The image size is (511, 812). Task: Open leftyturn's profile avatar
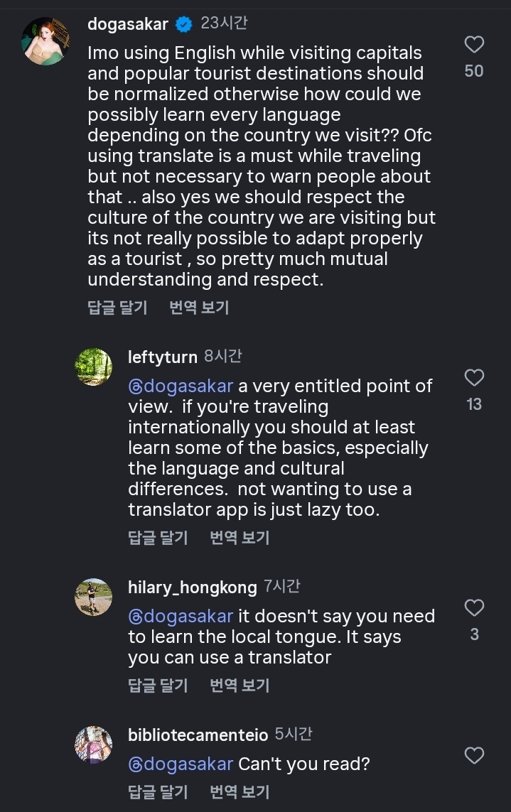[x=93, y=367]
